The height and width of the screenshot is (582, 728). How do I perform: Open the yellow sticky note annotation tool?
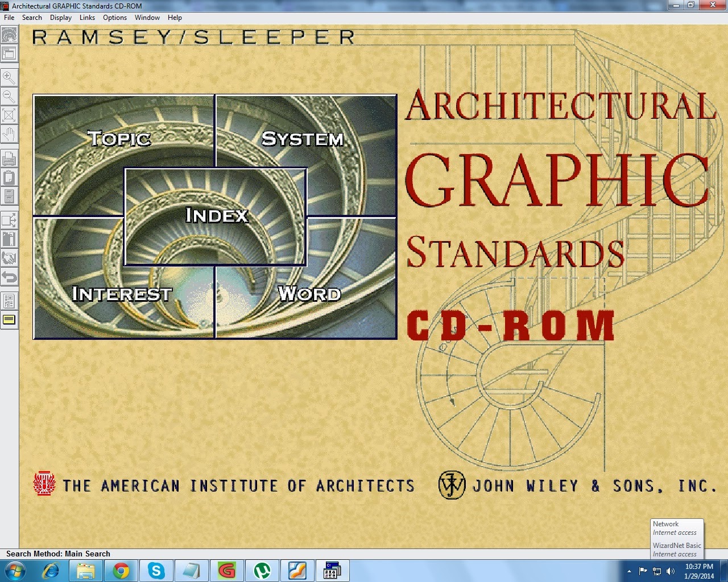click(9, 319)
